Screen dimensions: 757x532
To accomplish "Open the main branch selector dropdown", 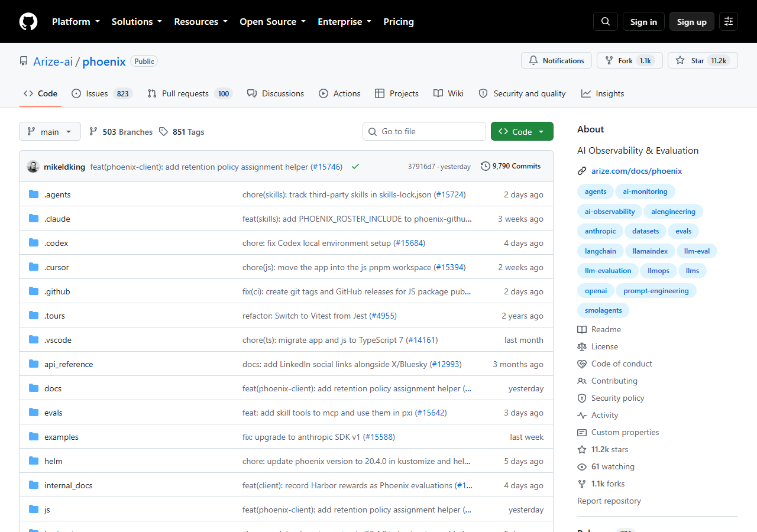I will click(50, 132).
